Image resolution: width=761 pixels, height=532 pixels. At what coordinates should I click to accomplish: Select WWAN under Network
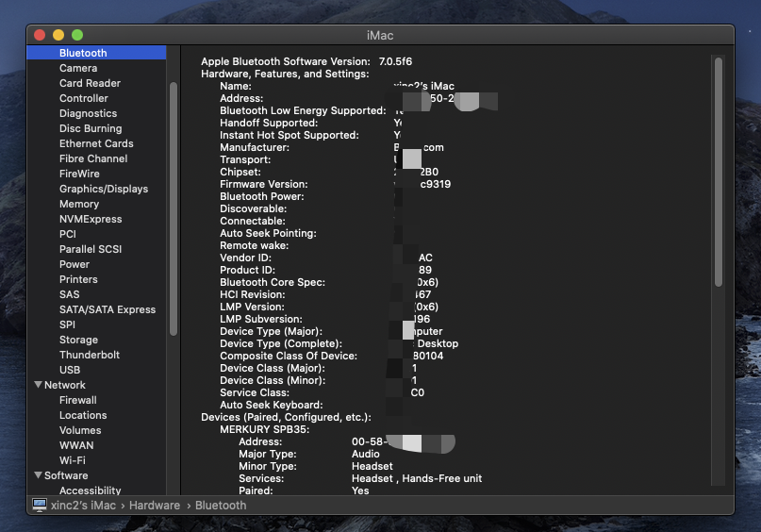point(76,445)
